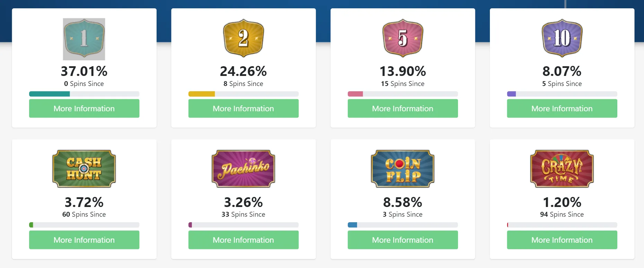Click the yellow progress bar under 24.26%
Viewport: 644px width, 268px height.
tap(202, 94)
